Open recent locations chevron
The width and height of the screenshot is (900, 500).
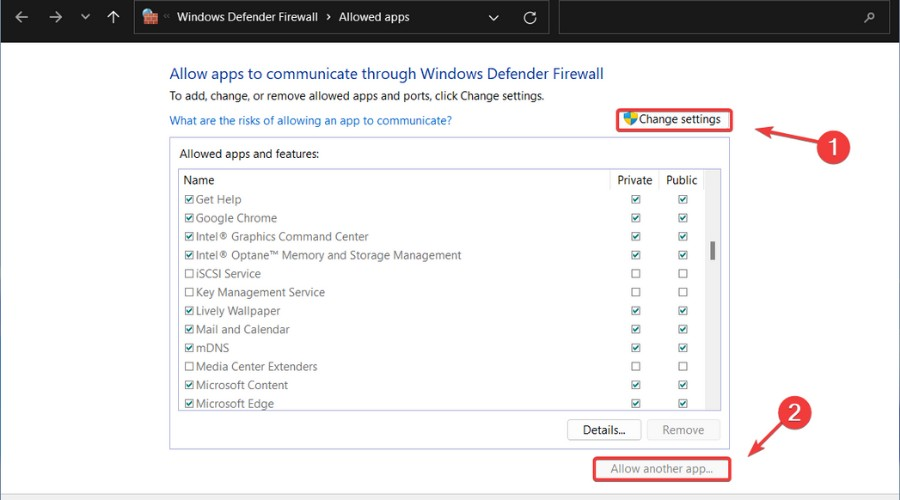click(x=83, y=17)
